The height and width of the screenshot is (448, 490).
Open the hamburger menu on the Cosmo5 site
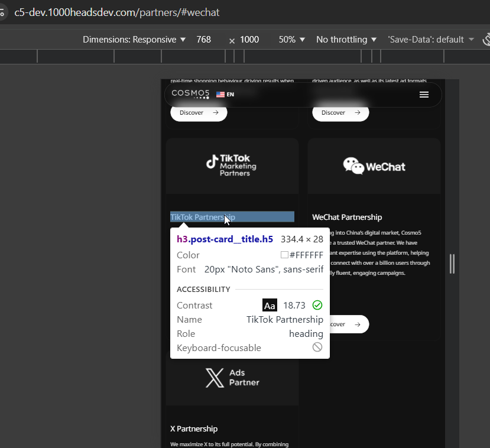coord(424,95)
